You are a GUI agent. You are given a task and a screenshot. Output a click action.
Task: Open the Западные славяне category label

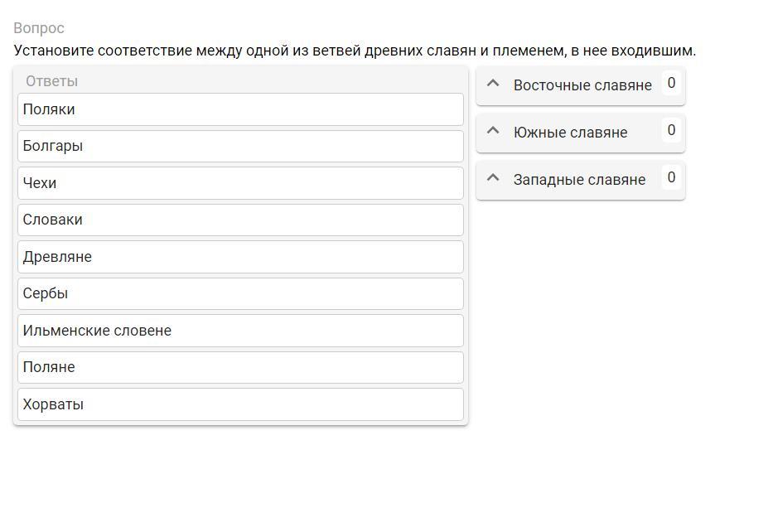(579, 180)
